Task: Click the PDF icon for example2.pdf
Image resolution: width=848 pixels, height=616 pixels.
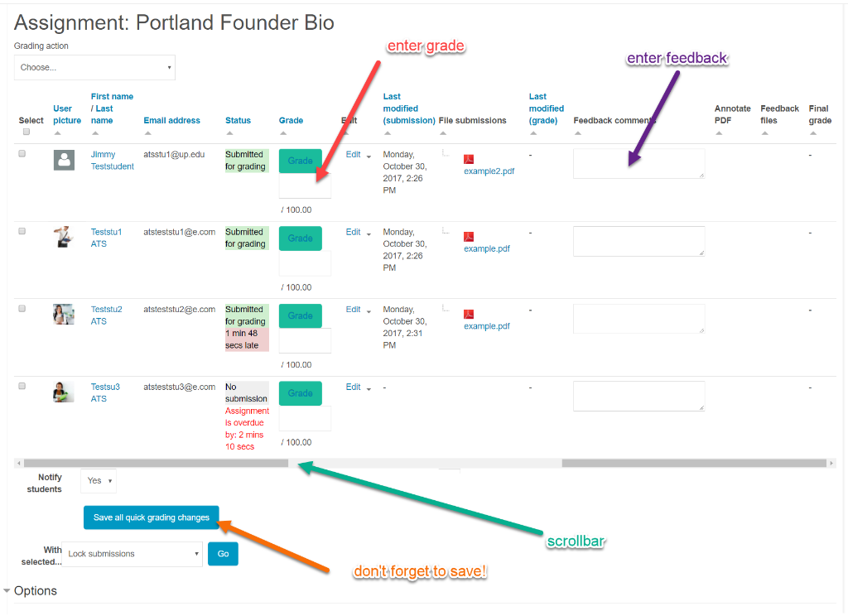Action: 469,159
